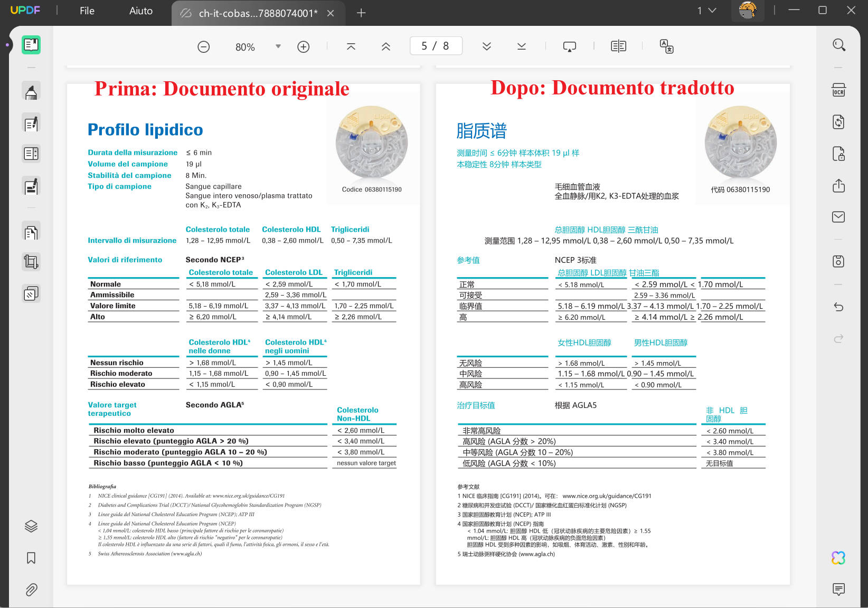Click the UPDF logo
The height and width of the screenshot is (608, 868).
[x=25, y=10]
